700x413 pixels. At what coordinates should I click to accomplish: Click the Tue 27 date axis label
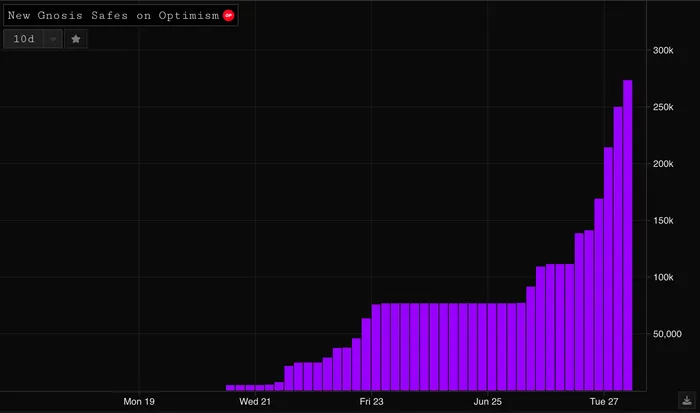(604, 401)
